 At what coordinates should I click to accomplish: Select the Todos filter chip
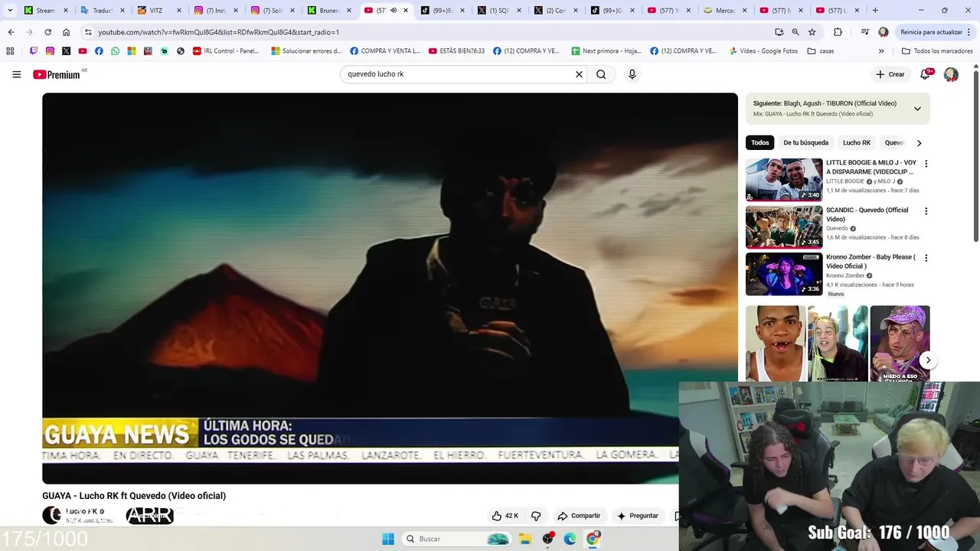[759, 143]
